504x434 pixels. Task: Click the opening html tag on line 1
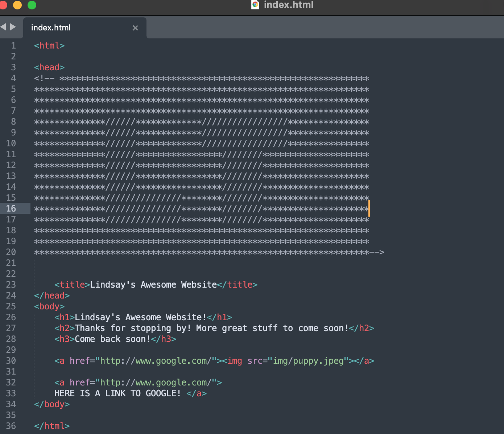coord(49,46)
